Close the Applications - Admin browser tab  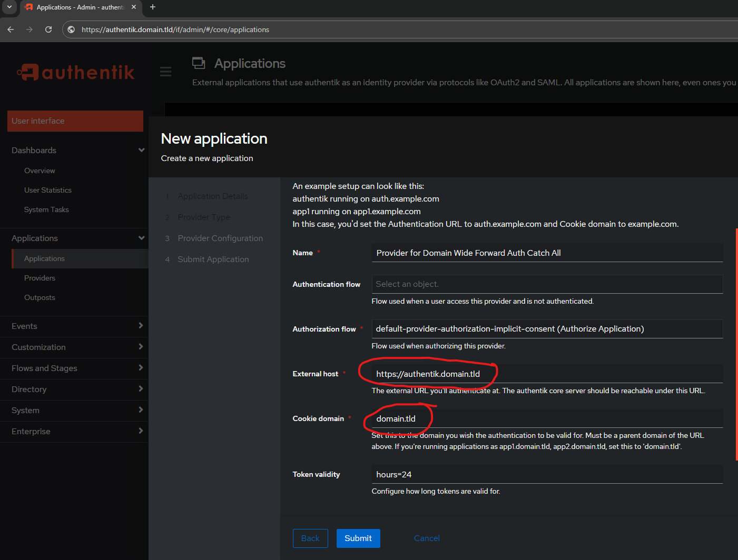134,7
